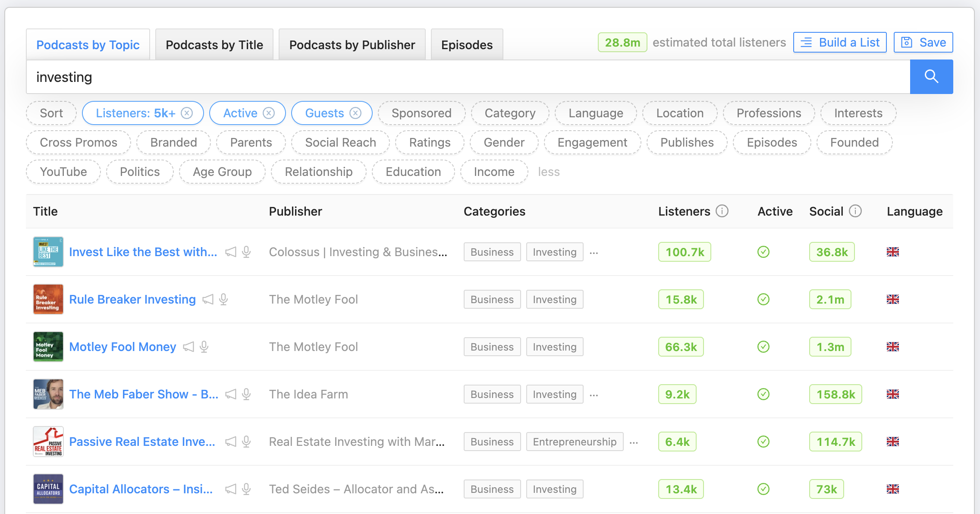Image resolution: width=980 pixels, height=514 pixels.
Task: Click the Build a List button
Action: [x=839, y=42]
